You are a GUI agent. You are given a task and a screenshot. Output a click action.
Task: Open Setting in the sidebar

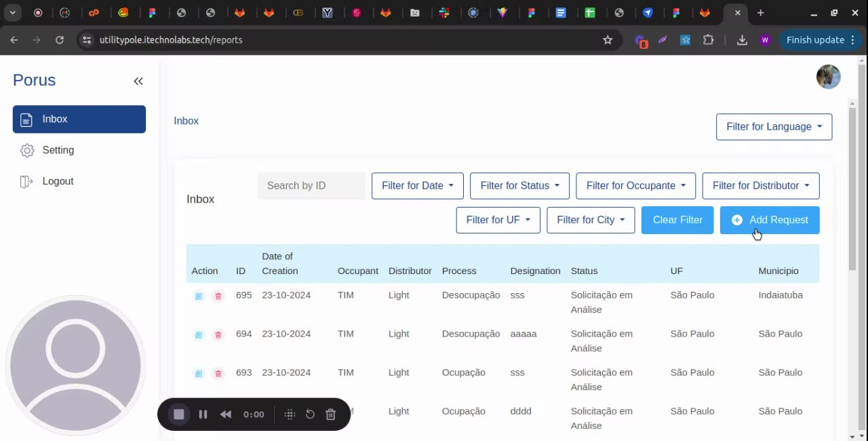pyautogui.click(x=58, y=150)
